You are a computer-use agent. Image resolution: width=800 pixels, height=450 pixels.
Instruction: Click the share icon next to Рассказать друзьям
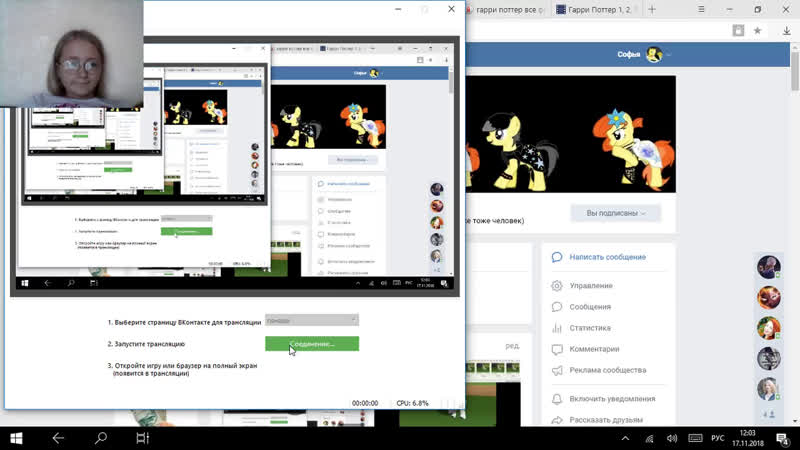pos(557,420)
